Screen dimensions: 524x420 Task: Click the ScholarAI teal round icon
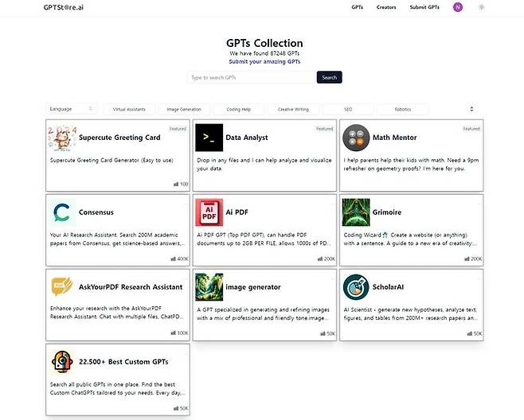(356, 287)
